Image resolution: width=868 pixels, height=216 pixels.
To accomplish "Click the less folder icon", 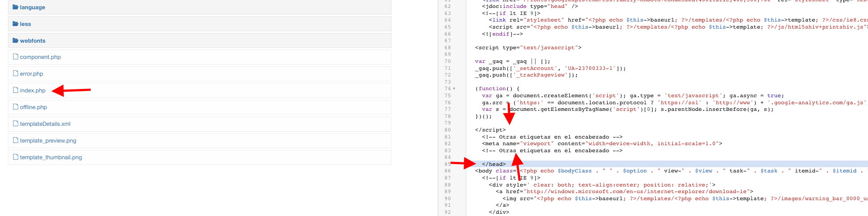I will (15, 24).
